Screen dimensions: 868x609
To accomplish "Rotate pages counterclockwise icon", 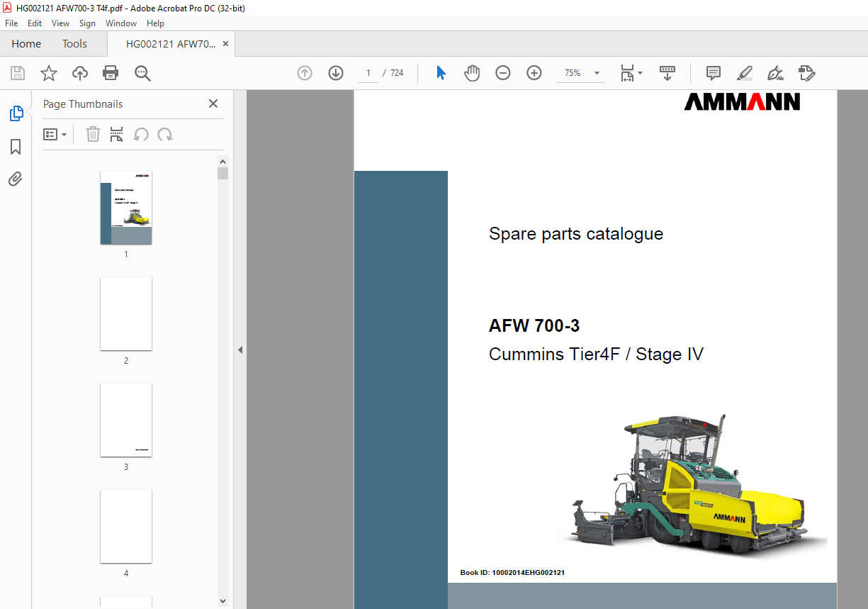I will click(x=141, y=134).
